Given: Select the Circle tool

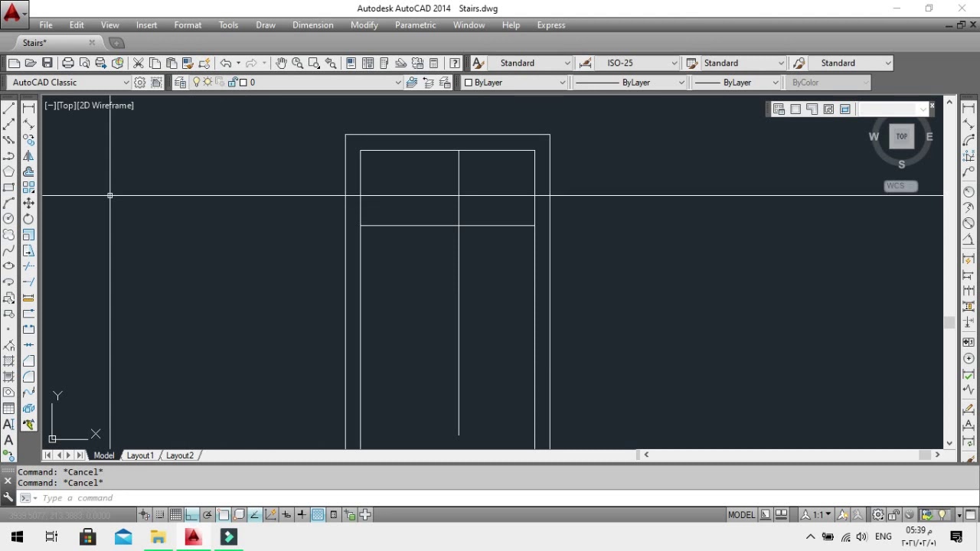Looking at the screenshot, I should (8, 219).
